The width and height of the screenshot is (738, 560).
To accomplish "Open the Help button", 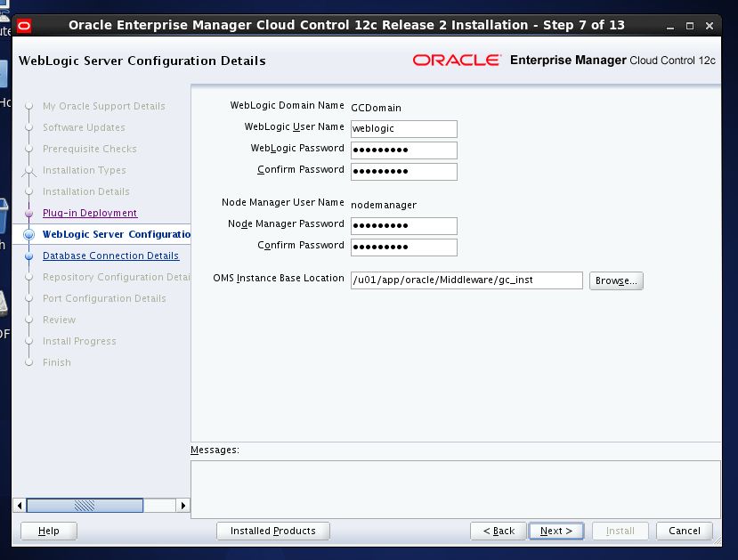I will (x=49, y=532).
